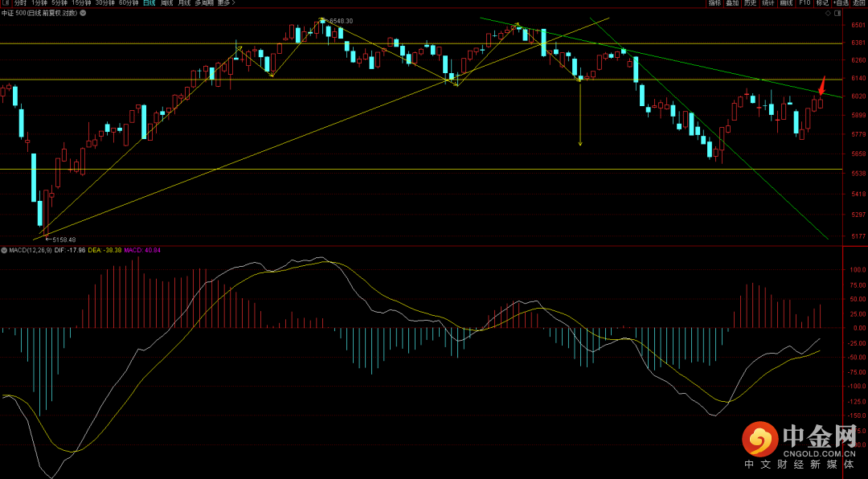Select the 1分钟 period tab

click(39, 2)
